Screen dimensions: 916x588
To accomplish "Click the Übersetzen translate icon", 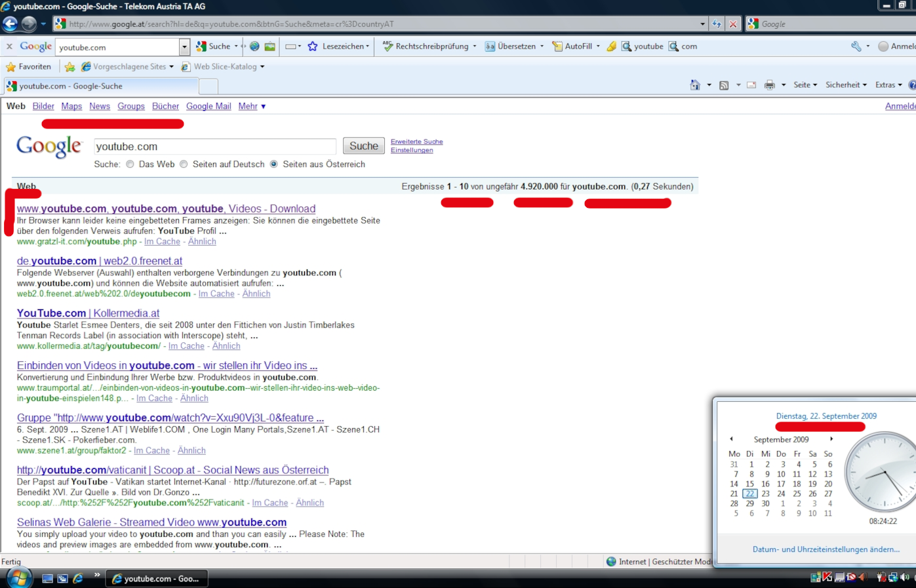I will tap(490, 47).
